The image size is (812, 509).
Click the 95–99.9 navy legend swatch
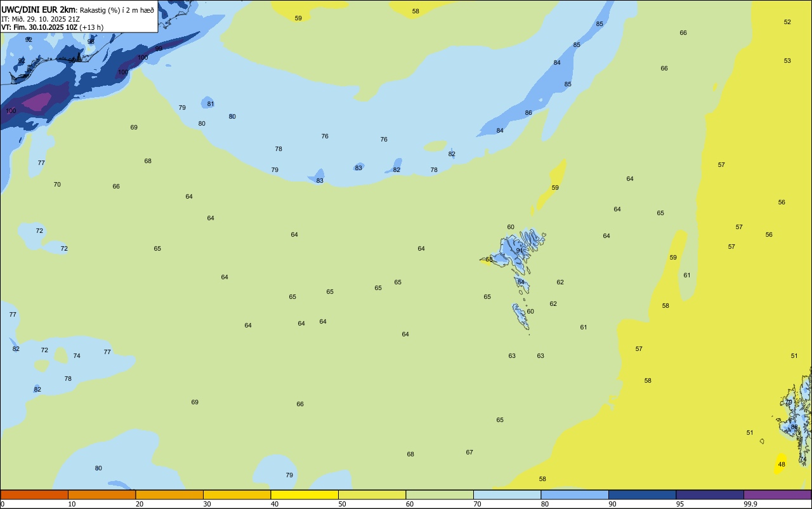tap(710, 494)
